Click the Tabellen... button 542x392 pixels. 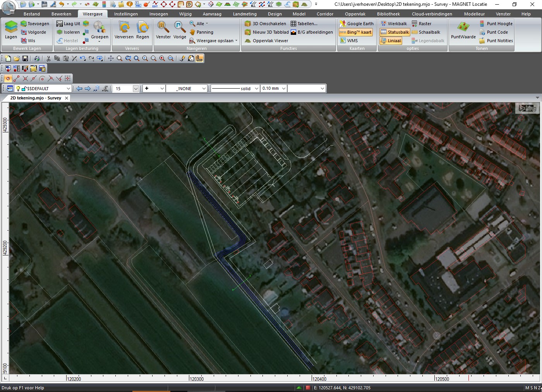pyautogui.click(x=304, y=24)
